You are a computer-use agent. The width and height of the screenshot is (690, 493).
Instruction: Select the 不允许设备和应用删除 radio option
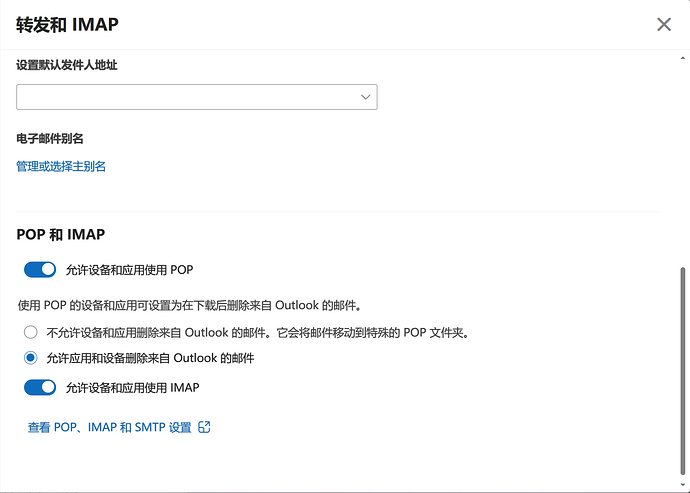(30, 332)
